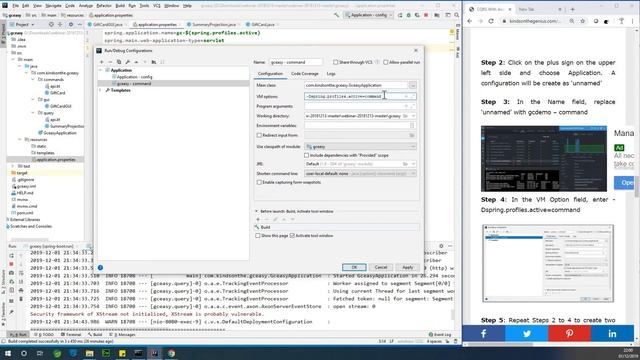Image resolution: width=640 pixels, height=360 pixels.
Task: Rerun application icon in Run panel
Action: [x=11, y=256]
